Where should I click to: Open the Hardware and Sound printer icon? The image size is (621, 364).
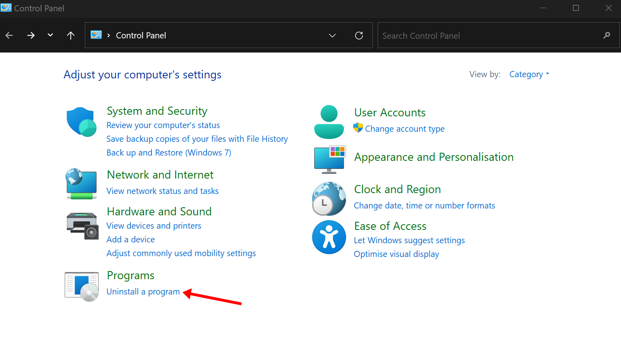82,226
